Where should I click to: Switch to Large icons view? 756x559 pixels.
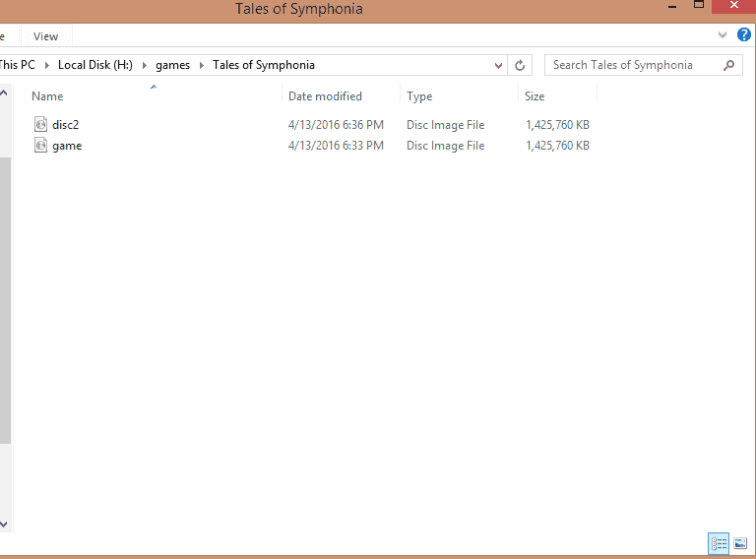click(x=740, y=544)
